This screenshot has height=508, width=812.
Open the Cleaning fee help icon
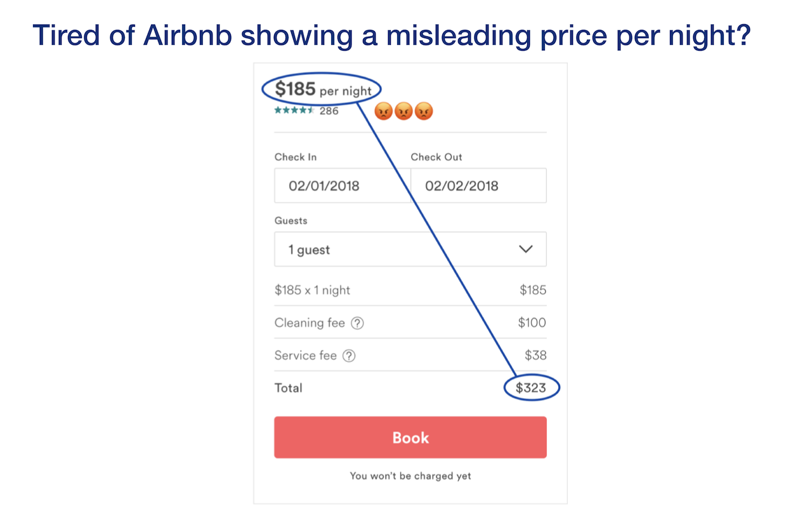tap(359, 323)
